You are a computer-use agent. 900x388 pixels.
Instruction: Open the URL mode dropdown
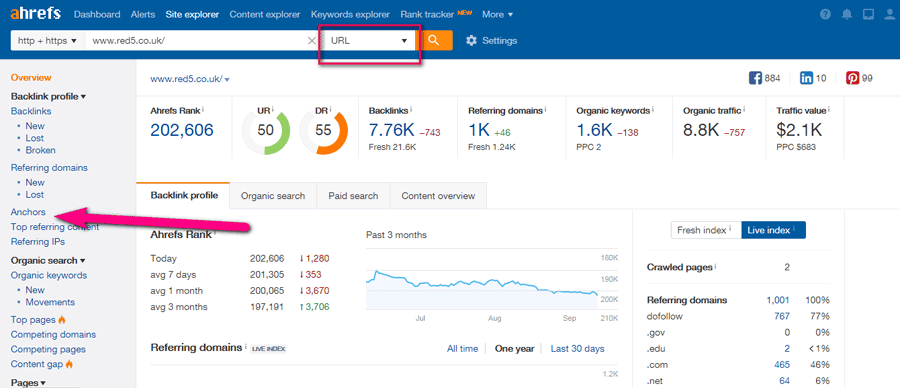point(370,40)
